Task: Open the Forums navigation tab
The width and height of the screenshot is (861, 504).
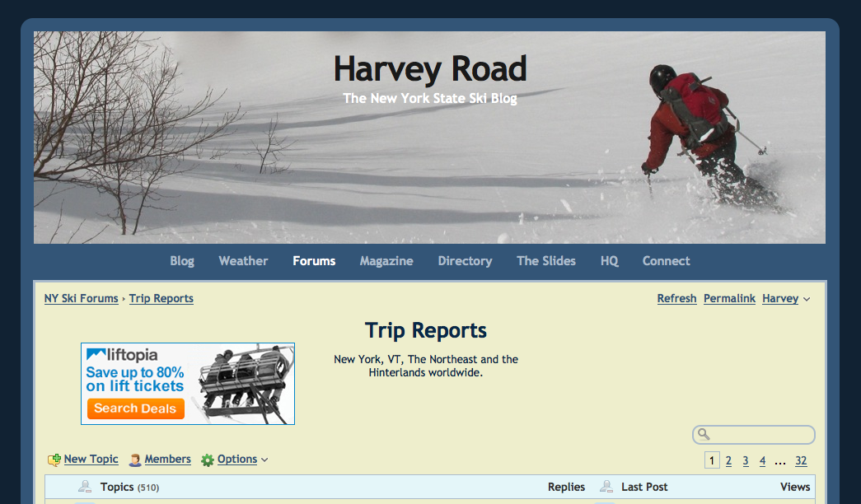Action: 314,261
